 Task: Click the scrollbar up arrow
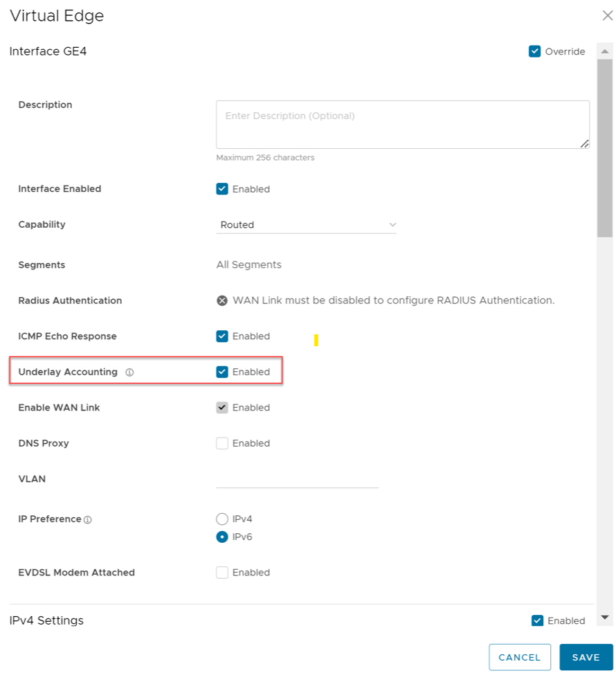[605, 52]
